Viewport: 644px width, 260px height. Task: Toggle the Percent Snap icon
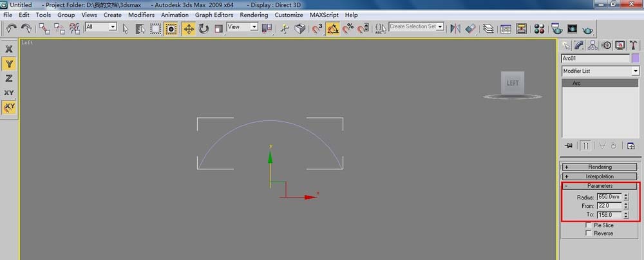tap(348, 28)
